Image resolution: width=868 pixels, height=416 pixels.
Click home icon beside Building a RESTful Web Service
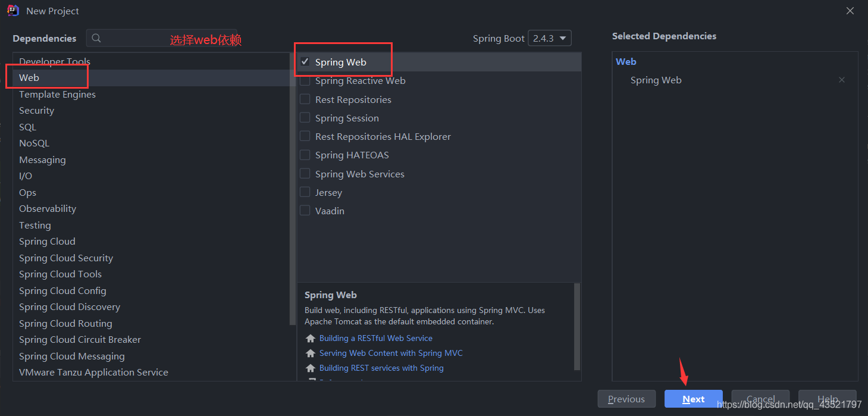[x=311, y=338]
